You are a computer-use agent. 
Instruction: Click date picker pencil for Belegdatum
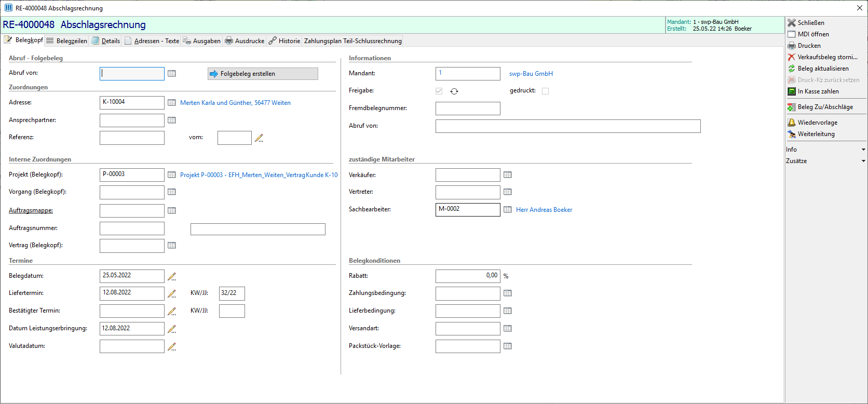point(172,276)
